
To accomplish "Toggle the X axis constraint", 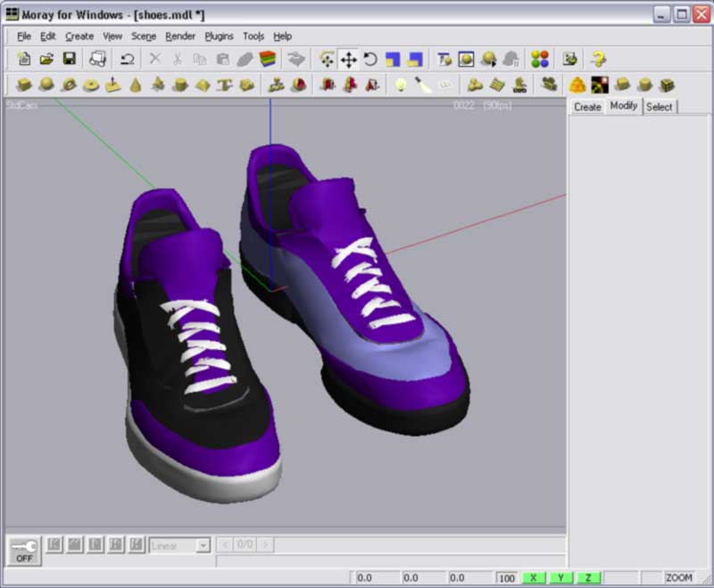I will tap(533, 578).
